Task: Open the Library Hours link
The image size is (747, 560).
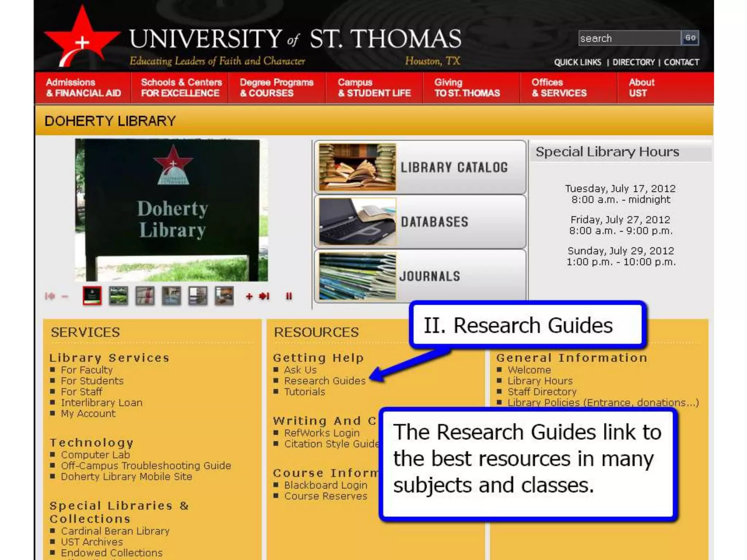Action: [540, 381]
